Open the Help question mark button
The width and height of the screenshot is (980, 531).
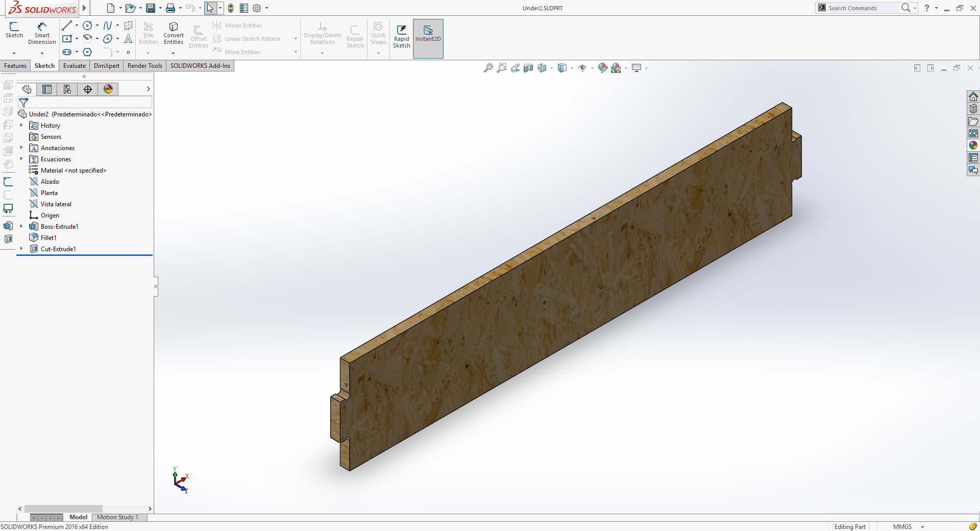click(927, 8)
